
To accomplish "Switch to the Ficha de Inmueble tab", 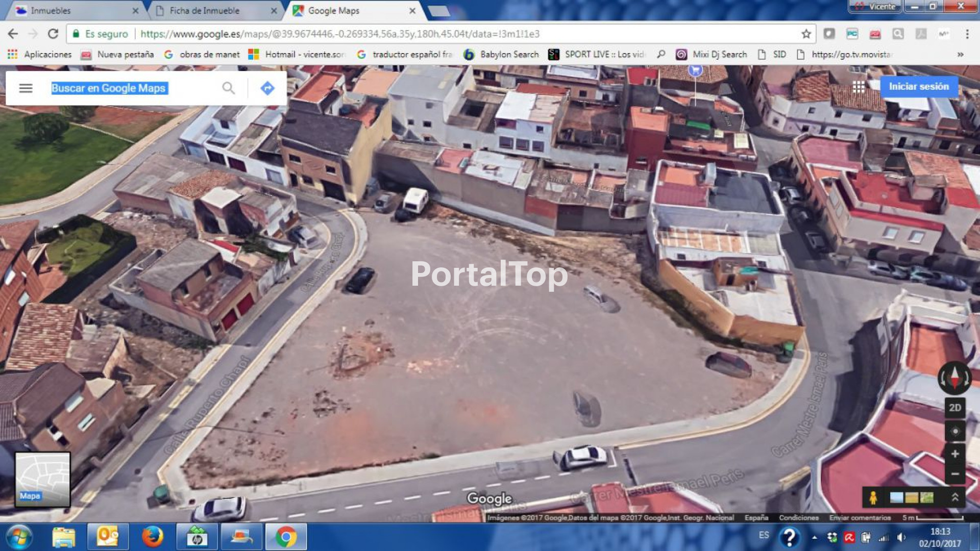I will [x=205, y=11].
